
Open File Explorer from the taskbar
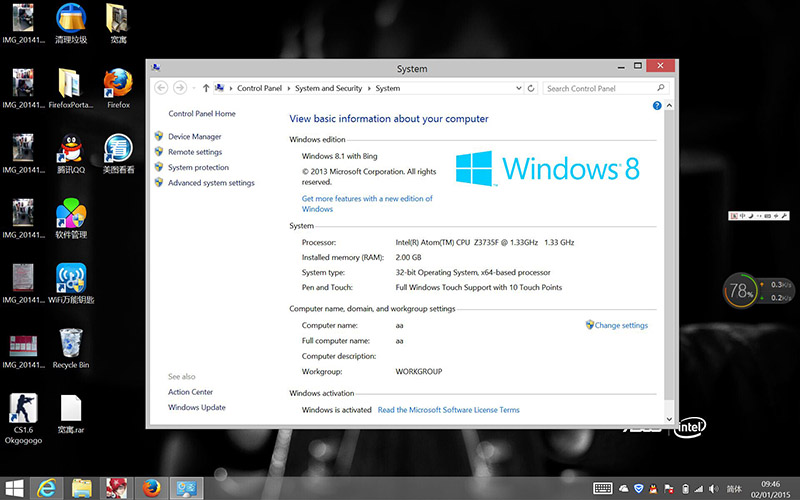(x=81, y=488)
